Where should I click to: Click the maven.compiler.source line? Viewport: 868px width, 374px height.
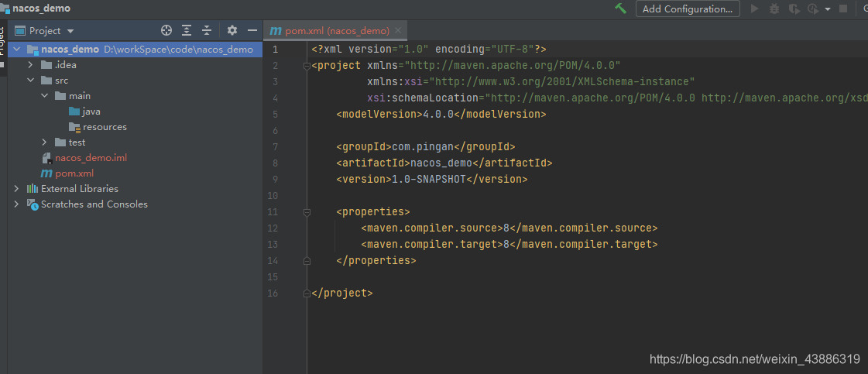click(509, 228)
